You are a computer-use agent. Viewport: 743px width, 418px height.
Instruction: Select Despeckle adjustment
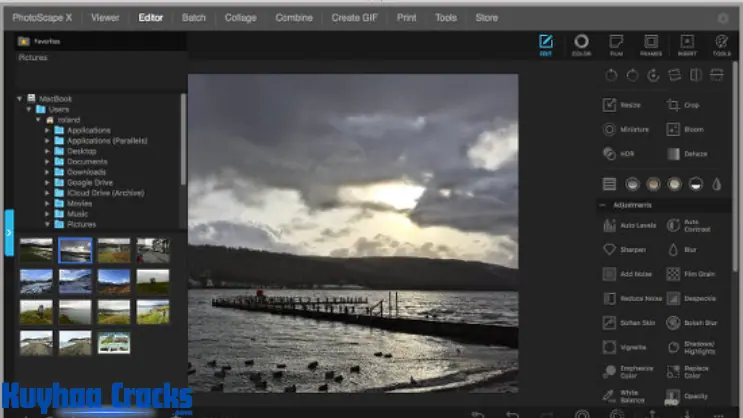(x=691, y=298)
